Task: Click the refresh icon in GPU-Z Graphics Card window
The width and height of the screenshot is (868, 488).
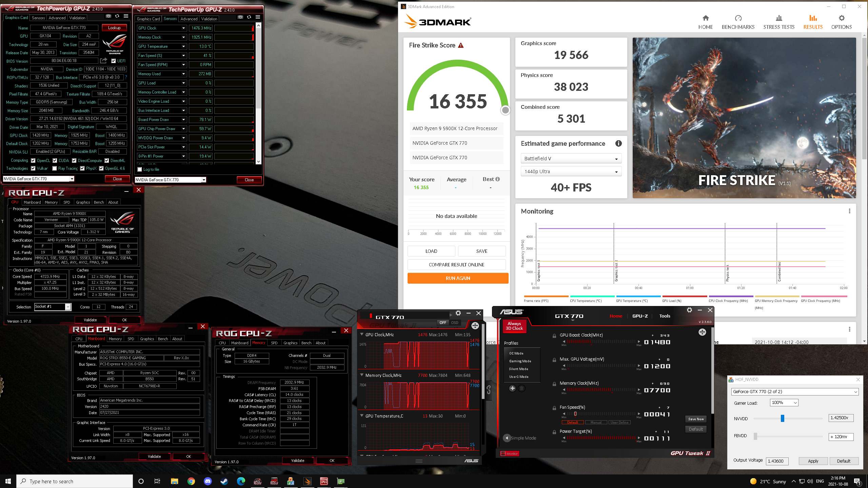Action: coord(117,16)
